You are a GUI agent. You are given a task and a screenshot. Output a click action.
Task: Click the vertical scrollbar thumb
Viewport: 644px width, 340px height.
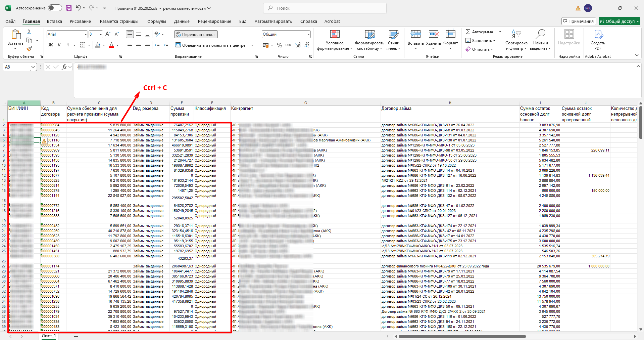pyautogui.click(x=641, y=123)
